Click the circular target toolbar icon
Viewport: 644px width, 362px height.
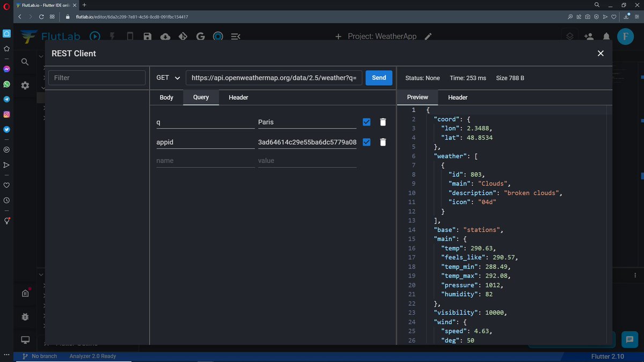coord(218,36)
